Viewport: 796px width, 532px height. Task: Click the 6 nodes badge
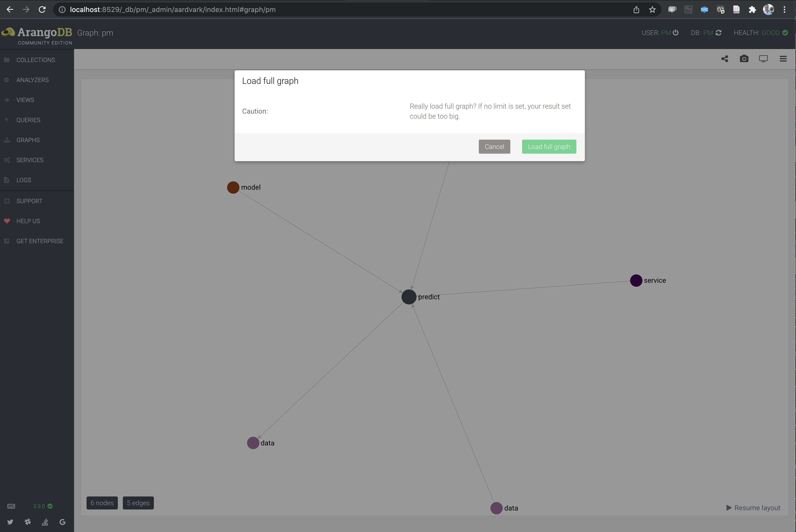tap(102, 503)
